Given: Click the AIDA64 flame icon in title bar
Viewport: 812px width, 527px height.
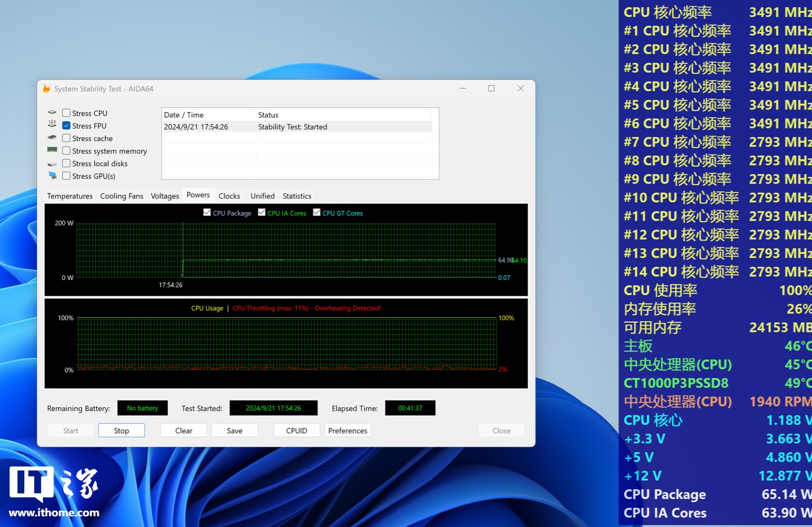Looking at the screenshot, I should (x=46, y=89).
